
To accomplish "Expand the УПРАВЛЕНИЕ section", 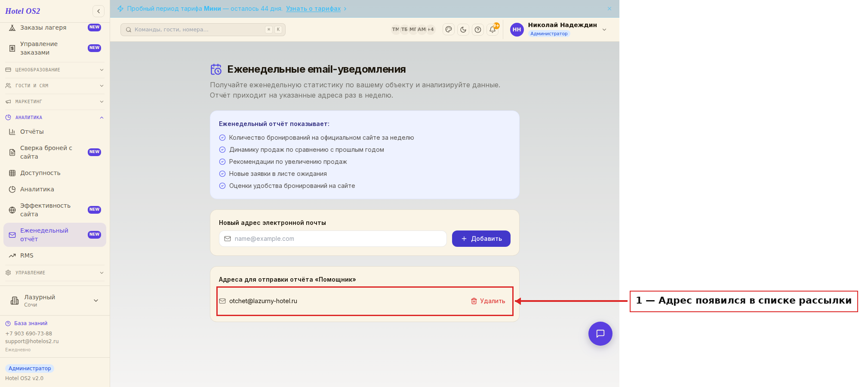I will [x=55, y=273].
